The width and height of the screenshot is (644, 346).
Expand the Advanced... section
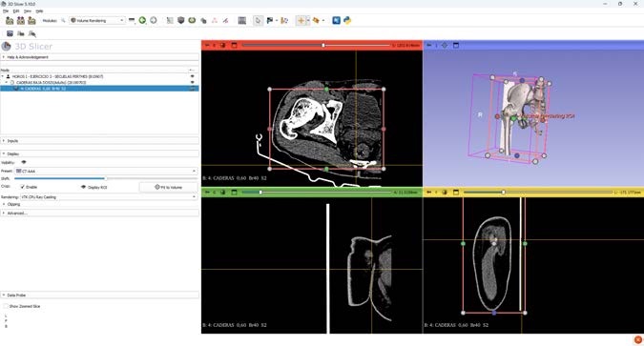99,213
